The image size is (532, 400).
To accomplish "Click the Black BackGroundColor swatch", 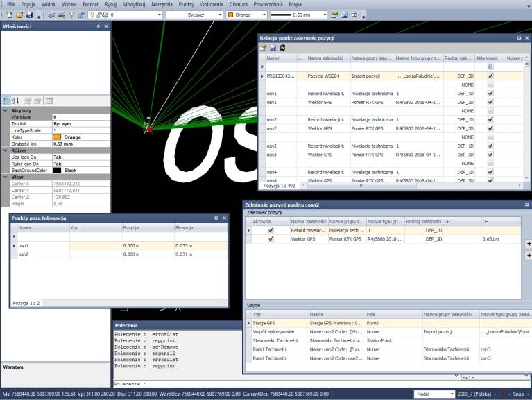I will click(x=57, y=170).
